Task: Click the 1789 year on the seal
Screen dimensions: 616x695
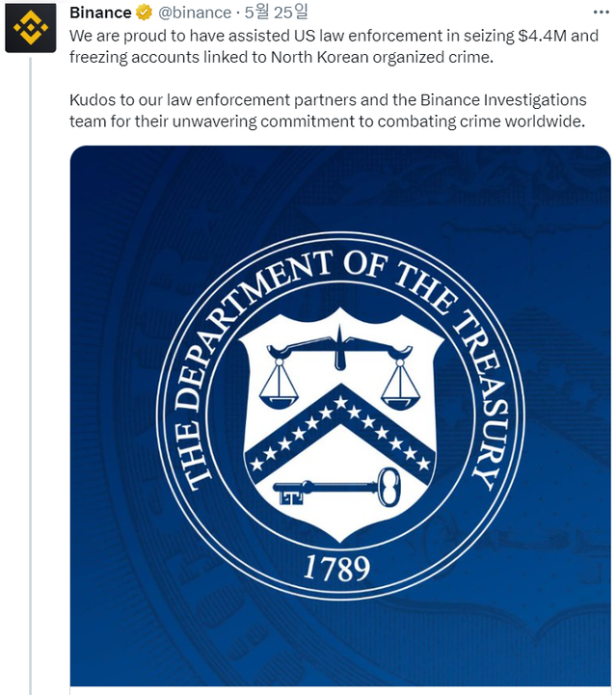Action: pyautogui.click(x=337, y=568)
